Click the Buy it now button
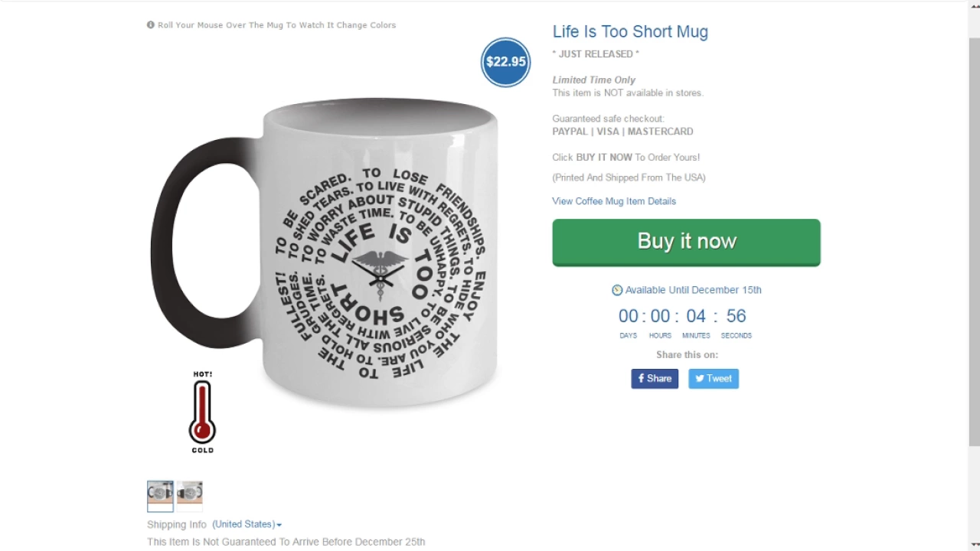 [686, 242]
